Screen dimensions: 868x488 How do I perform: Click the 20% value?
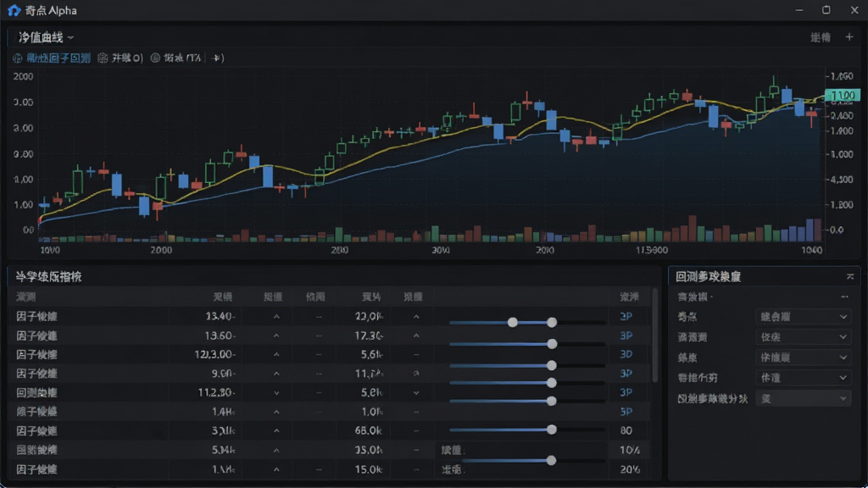630,469
